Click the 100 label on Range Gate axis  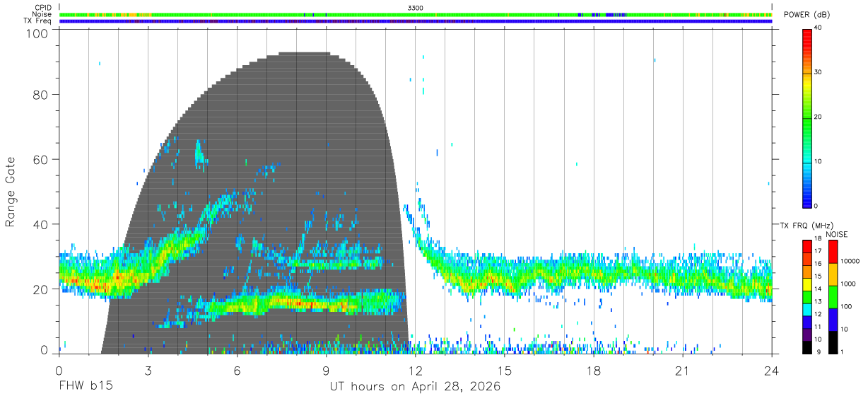(38, 33)
